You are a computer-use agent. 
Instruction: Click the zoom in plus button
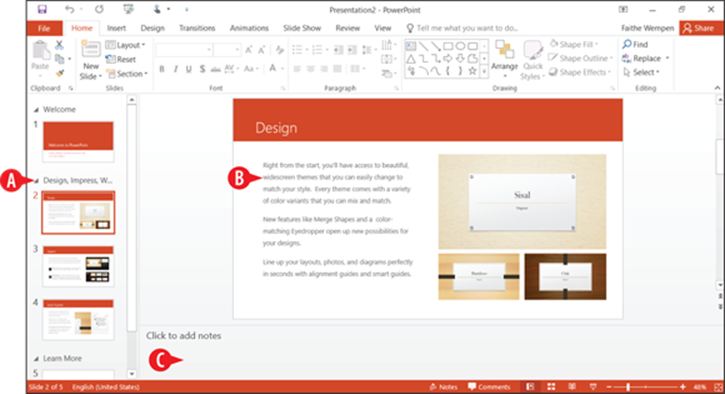tap(683, 387)
